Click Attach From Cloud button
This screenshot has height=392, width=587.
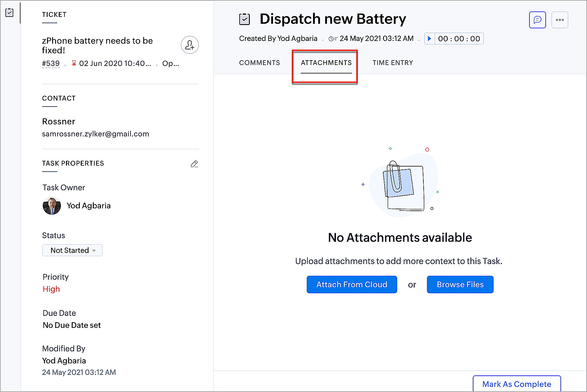[352, 285]
